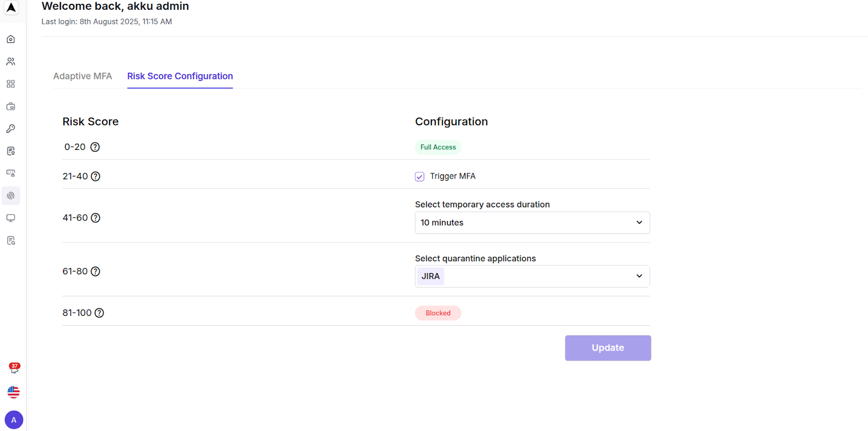Image resolution: width=868 pixels, height=431 pixels.
Task: Open notifications with 37 badge
Action: pyautogui.click(x=14, y=368)
